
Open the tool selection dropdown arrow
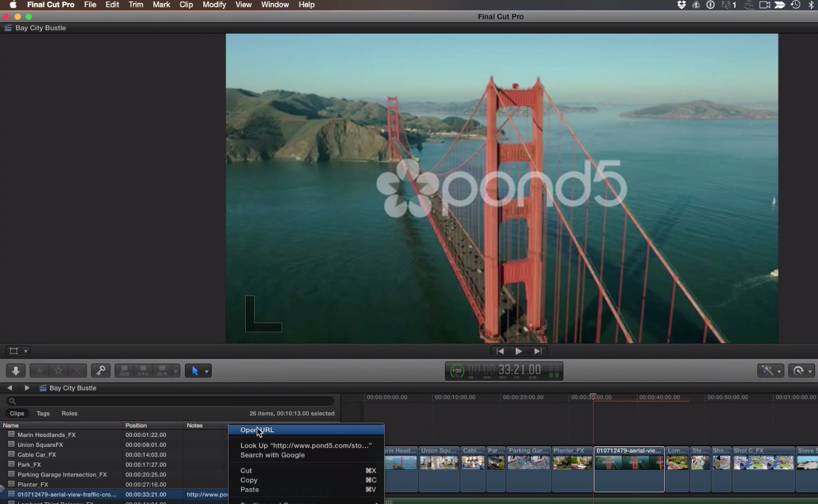click(x=206, y=372)
